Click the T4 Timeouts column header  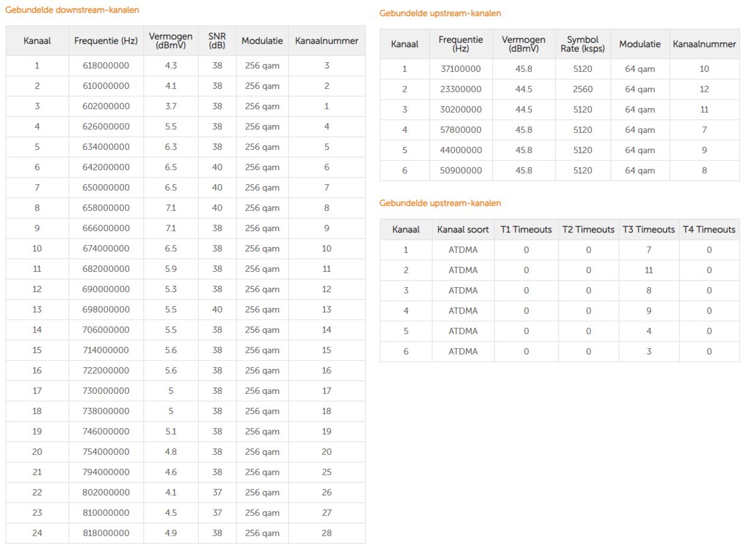[x=709, y=229]
